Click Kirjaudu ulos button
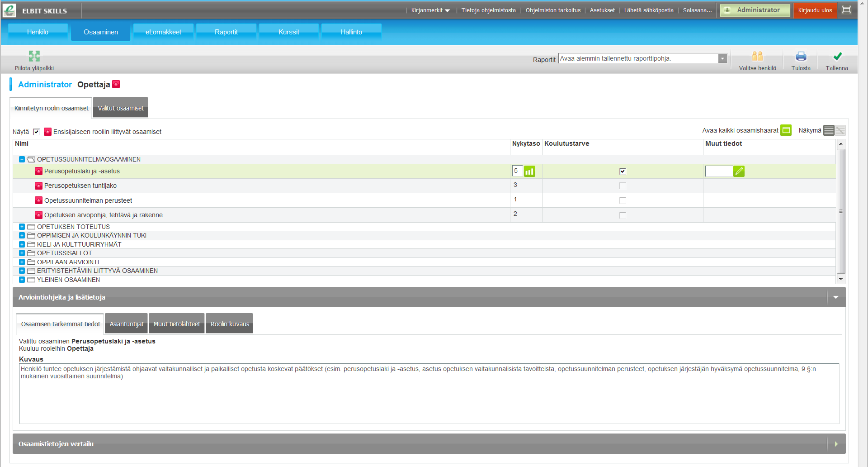Screen dimensions: 868x467 (815, 10)
